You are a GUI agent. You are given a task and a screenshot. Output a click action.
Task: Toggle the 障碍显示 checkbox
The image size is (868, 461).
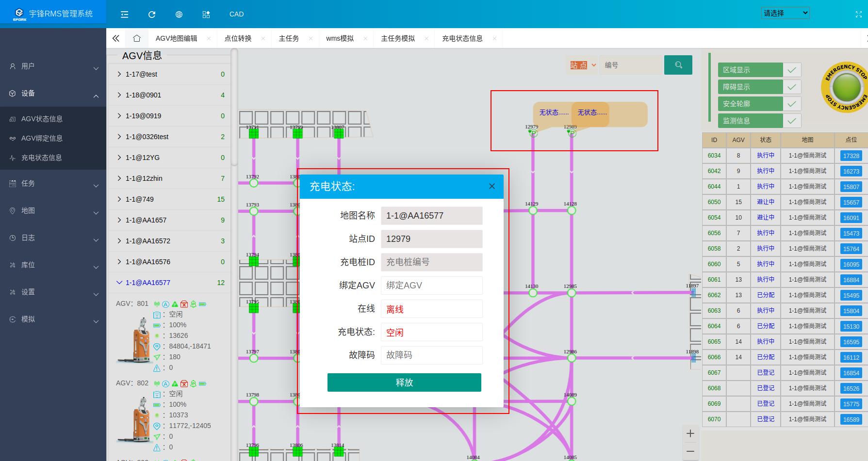click(791, 87)
